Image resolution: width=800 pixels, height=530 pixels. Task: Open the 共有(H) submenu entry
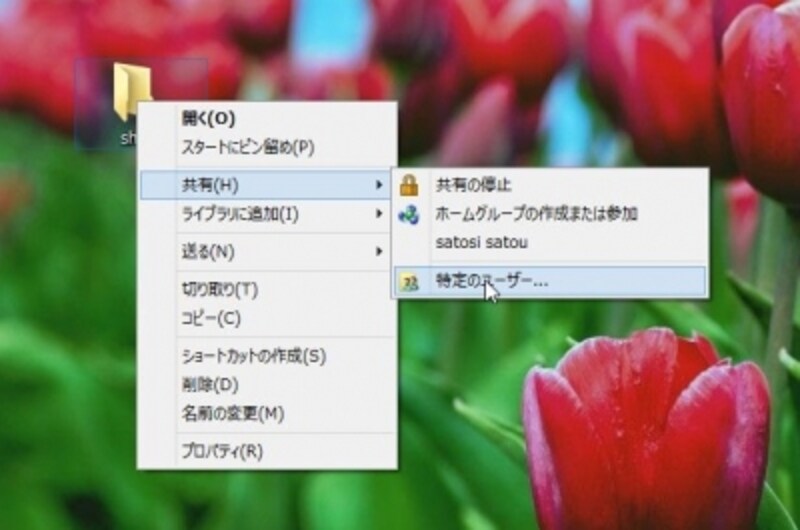coord(266,185)
